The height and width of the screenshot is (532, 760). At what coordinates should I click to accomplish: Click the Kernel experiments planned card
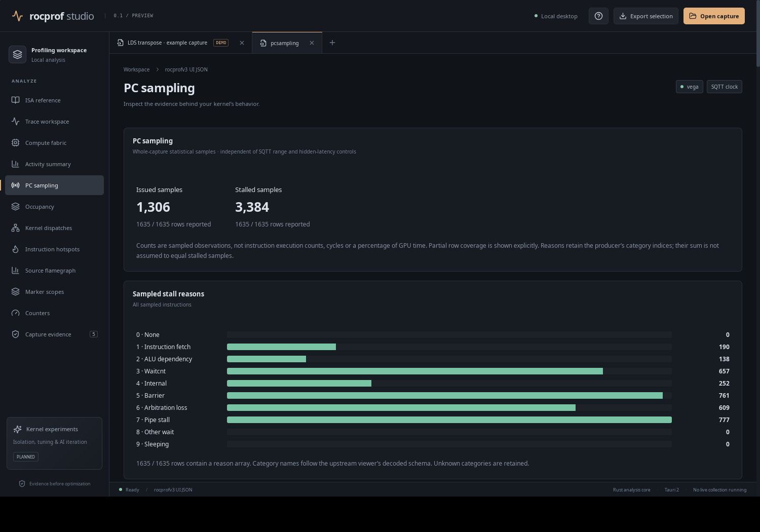(55, 443)
